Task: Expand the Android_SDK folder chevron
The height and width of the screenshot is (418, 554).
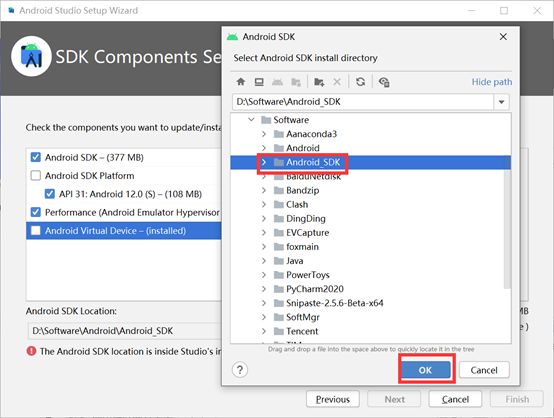Action: point(264,162)
